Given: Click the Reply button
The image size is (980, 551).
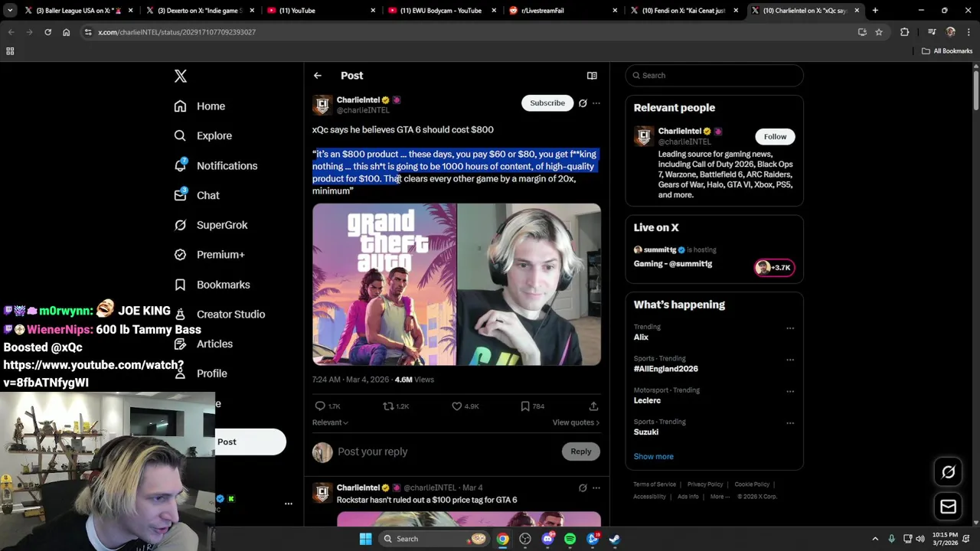Looking at the screenshot, I should 580,452.
